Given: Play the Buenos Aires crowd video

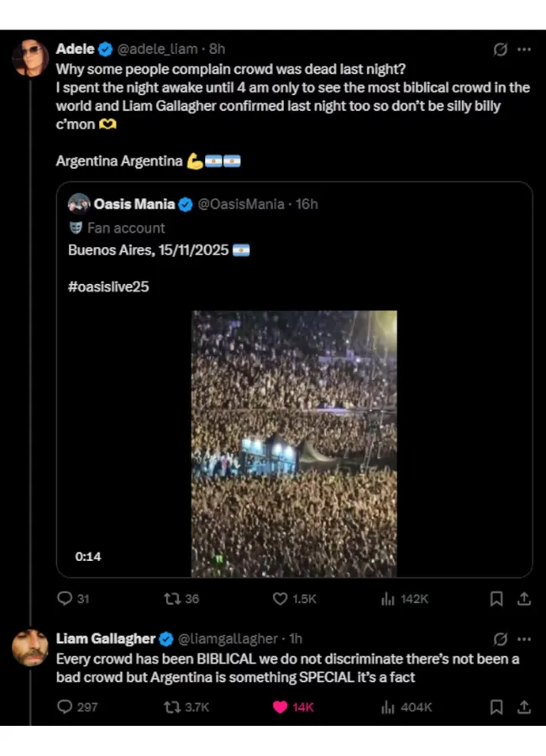Looking at the screenshot, I should pos(294,444).
